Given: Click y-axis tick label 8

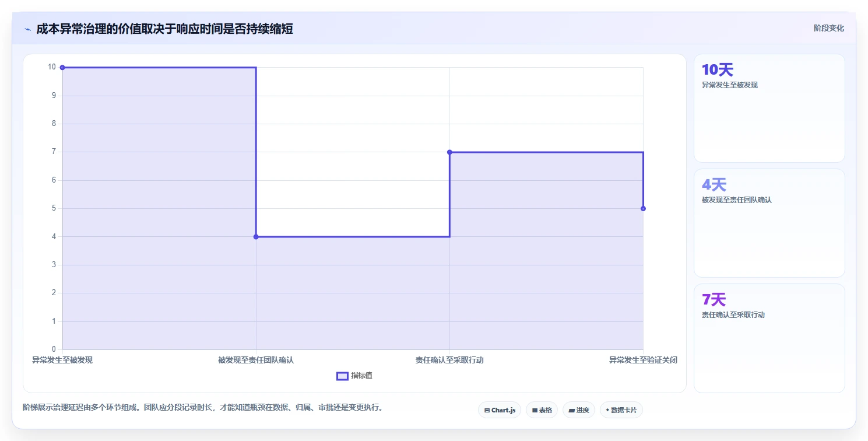Looking at the screenshot, I should [x=54, y=124].
